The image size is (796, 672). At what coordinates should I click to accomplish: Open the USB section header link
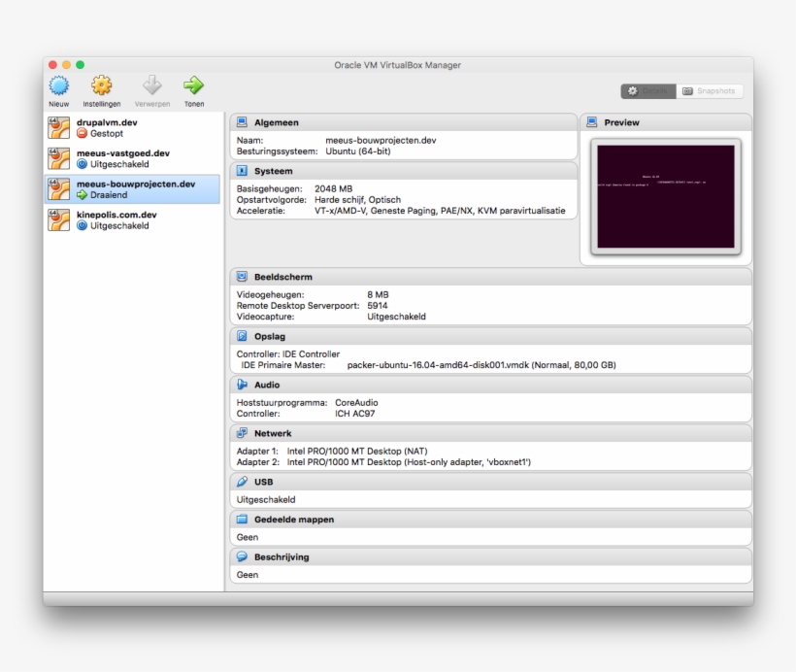tap(263, 482)
